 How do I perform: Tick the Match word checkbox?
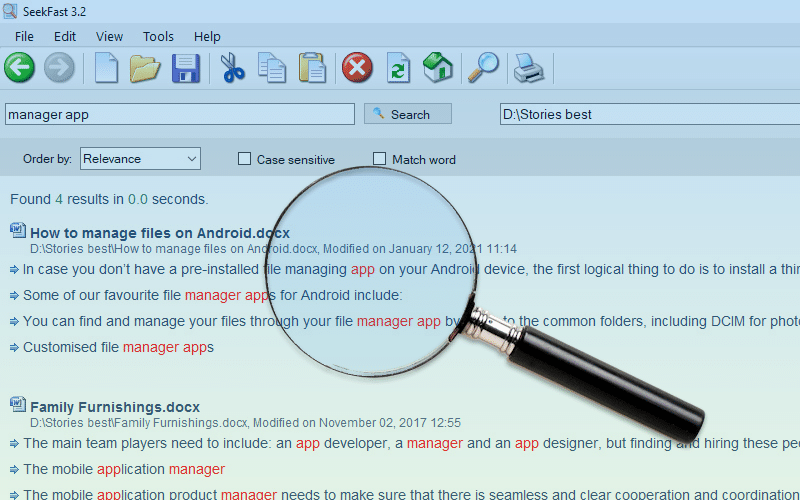(379, 159)
